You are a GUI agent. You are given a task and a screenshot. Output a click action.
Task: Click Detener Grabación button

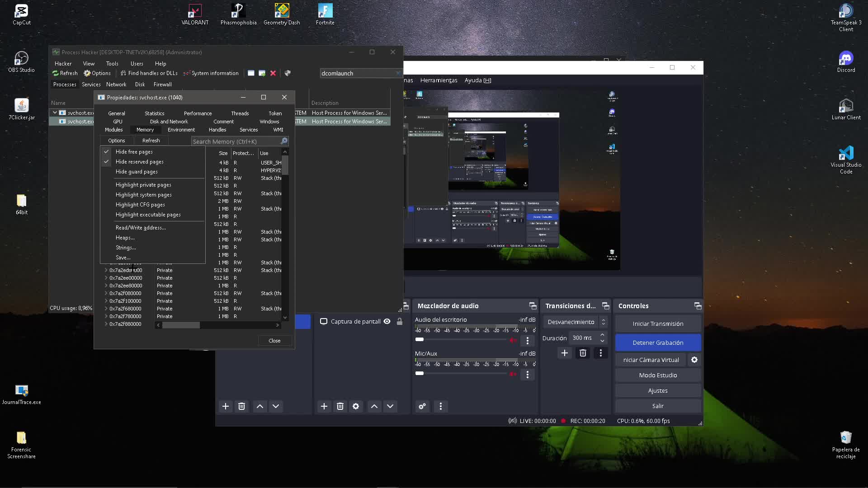pyautogui.click(x=658, y=343)
